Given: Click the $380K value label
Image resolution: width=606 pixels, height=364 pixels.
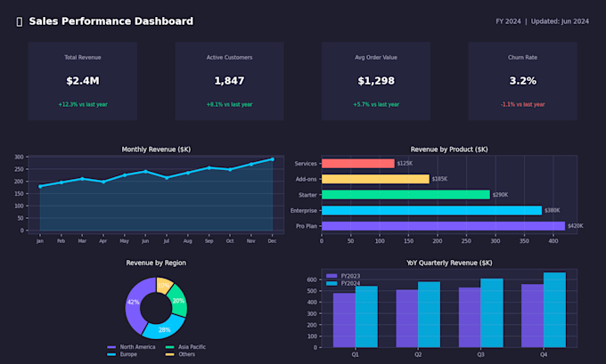Looking at the screenshot, I should pos(553,210).
